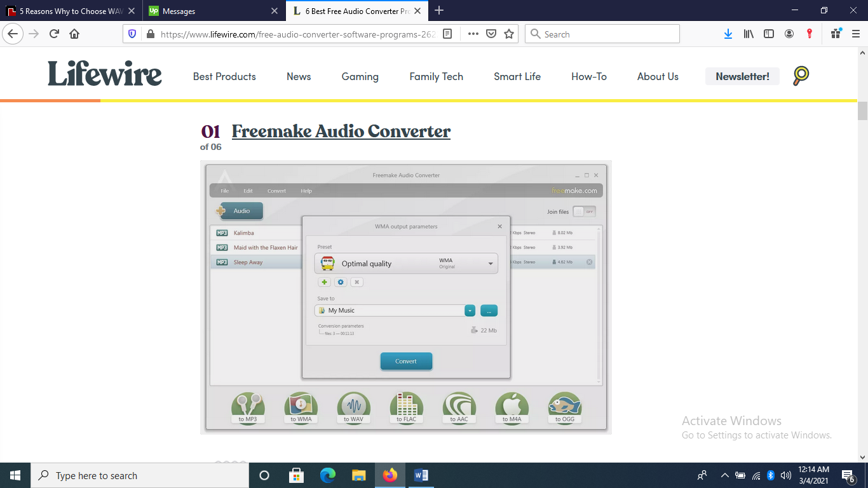Click the page vertical scrollbar thumb
Image resolution: width=868 pixels, height=488 pixels.
(862, 111)
